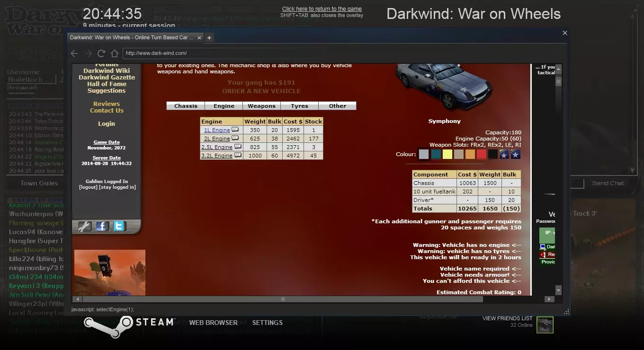This screenshot has width=644, height=350.
Task: Click the Login link in sidebar
Action: pos(107,124)
